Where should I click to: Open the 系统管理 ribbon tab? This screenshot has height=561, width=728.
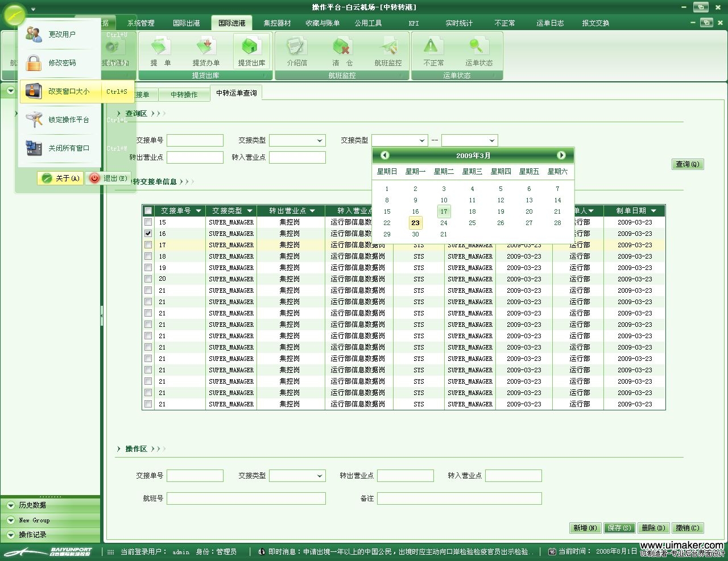pyautogui.click(x=141, y=23)
